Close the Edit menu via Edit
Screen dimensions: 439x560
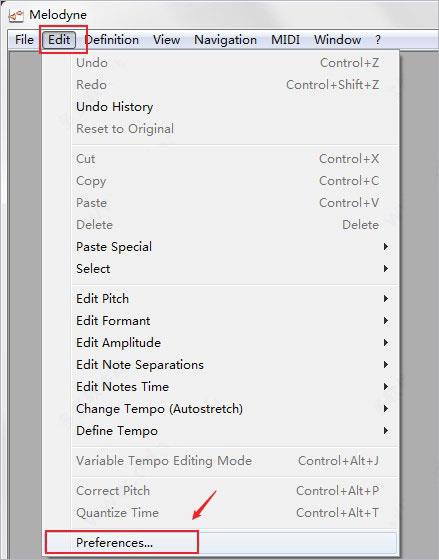pos(59,40)
